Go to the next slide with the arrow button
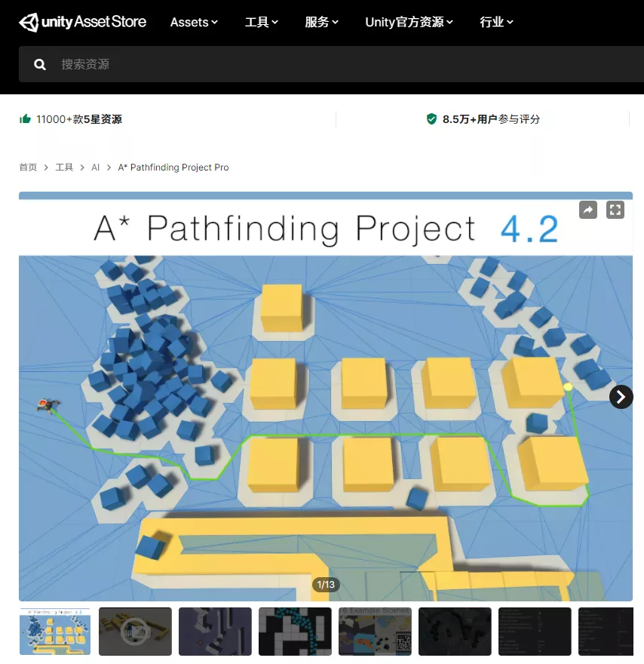The height and width of the screenshot is (664, 644). pyautogui.click(x=621, y=397)
